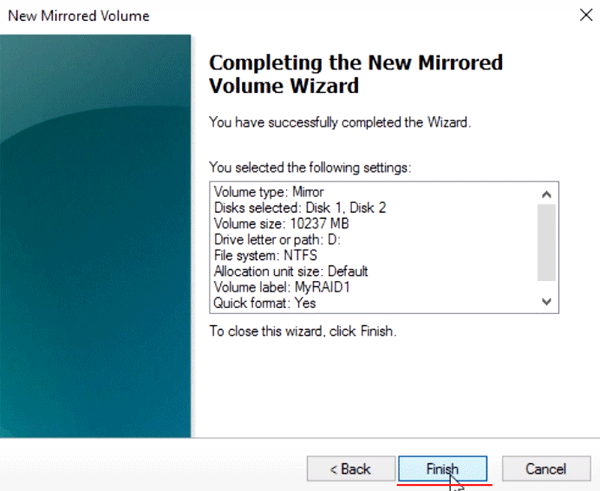Click the 'You selected the following settings' label
This screenshot has height=491, width=600.
pyautogui.click(x=310, y=168)
